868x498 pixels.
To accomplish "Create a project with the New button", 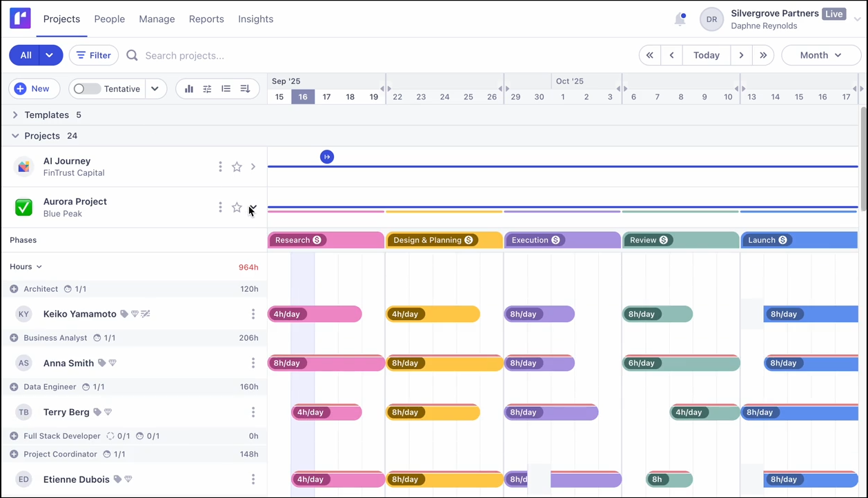I will [x=34, y=88].
